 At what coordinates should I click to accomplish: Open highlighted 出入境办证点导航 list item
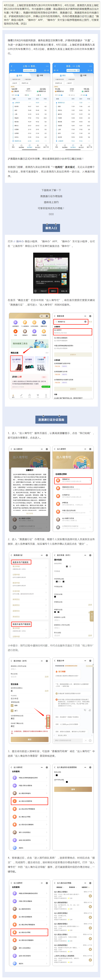pyautogui.click(x=29, y=932)
